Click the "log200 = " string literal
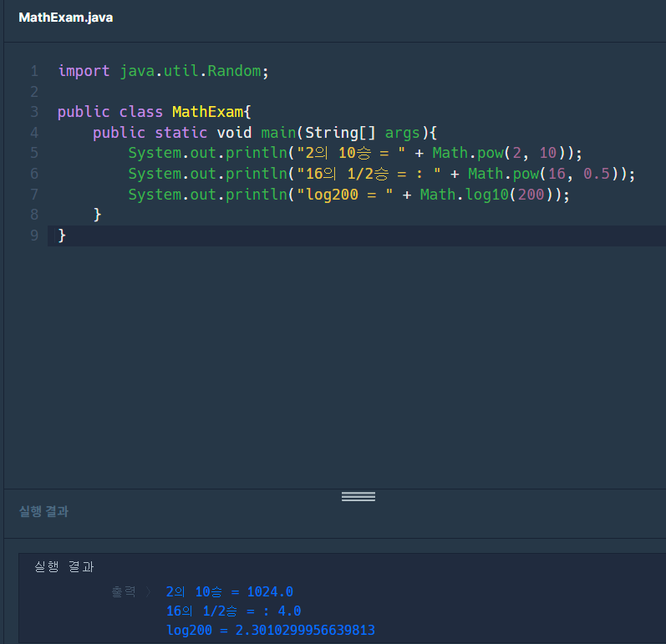This screenshot has height=644, width=666. coord(344,195)
